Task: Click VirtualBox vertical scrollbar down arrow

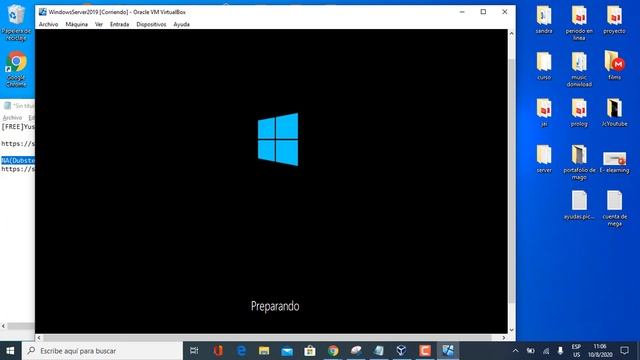Action: click(511, 330)
